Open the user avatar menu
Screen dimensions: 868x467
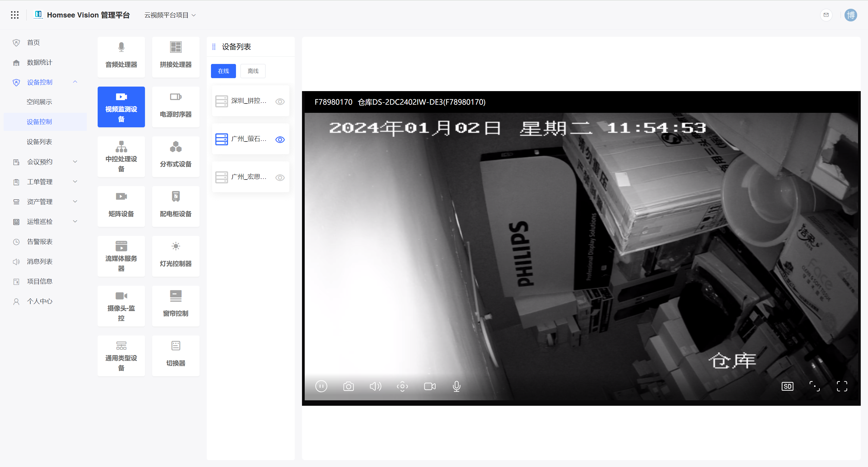[x=851, y=15]
